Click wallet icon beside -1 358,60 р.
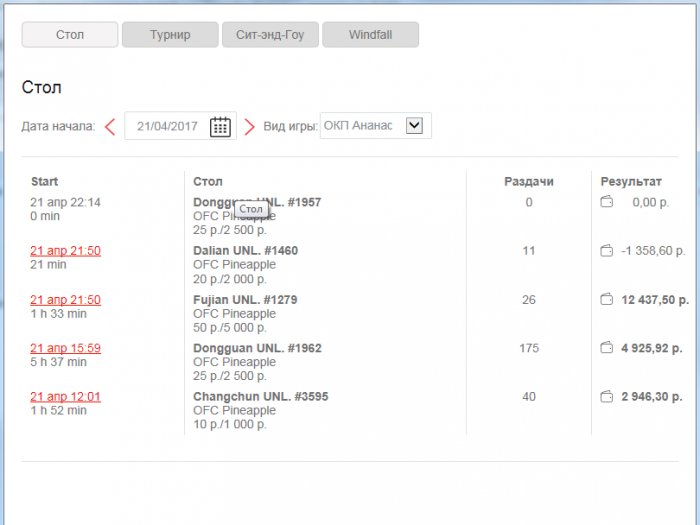This screenshot has height=525, width=700. pyautogui.click(x=606, y=250)
